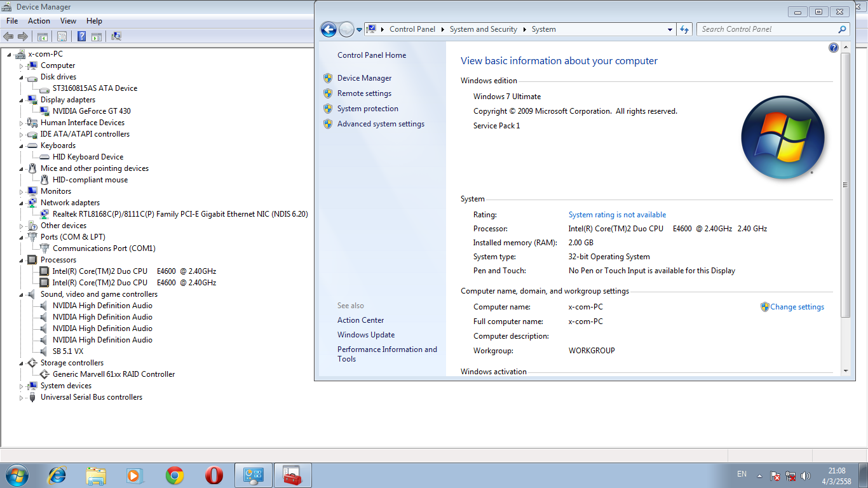Collapse the Disk drives node
Screen dimensions: 868x488
pos(21,77)
